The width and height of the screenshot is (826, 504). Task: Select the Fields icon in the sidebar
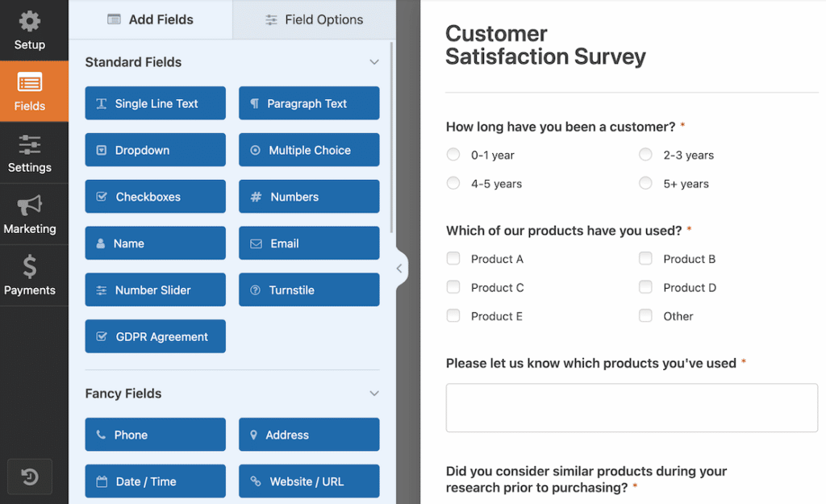tap(30, 91)
